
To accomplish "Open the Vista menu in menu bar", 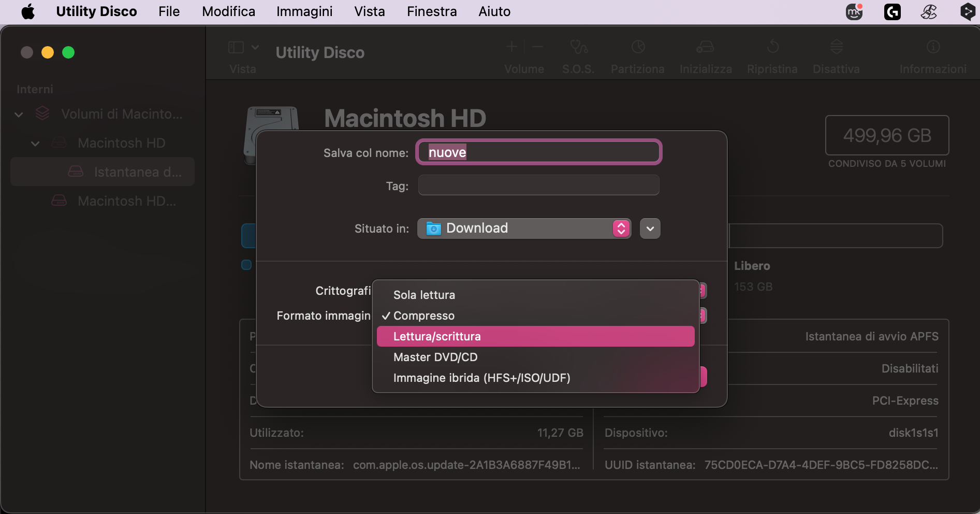I will point(370,11).
